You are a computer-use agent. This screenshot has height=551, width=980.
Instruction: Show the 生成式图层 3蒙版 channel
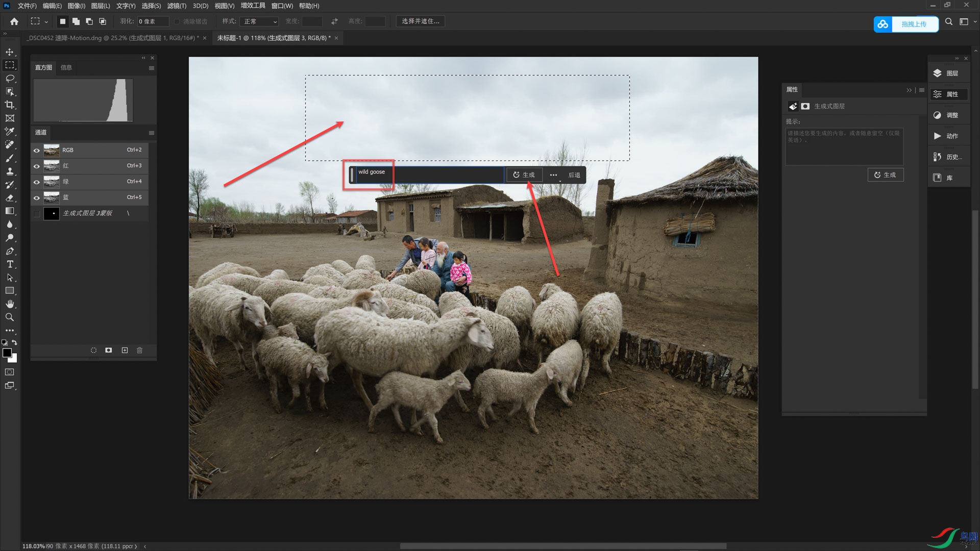[37, 214]
